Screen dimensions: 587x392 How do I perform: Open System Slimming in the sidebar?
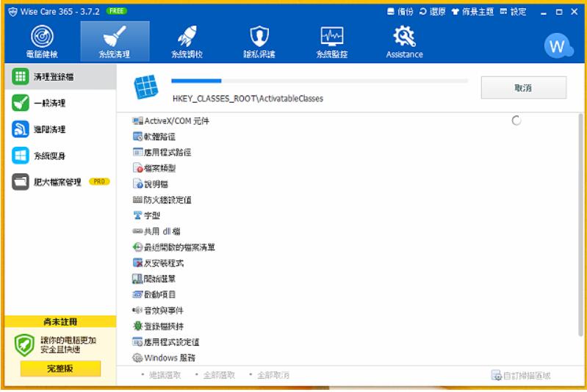click(x=60, y=156)
